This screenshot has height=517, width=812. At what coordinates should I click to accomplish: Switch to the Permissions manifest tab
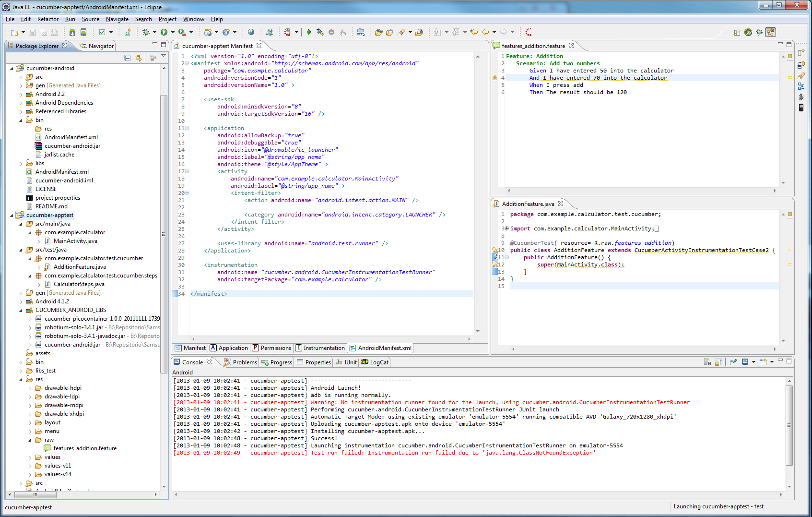tap(271, 348)
